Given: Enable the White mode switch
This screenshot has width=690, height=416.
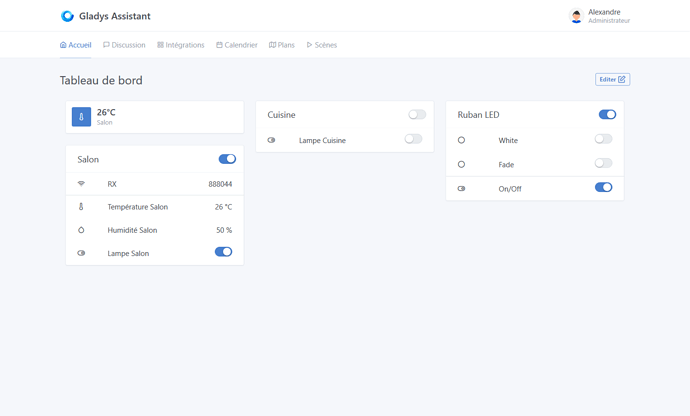Looking at the screenshot, I should pyautogui.click(x=603, y=139).
